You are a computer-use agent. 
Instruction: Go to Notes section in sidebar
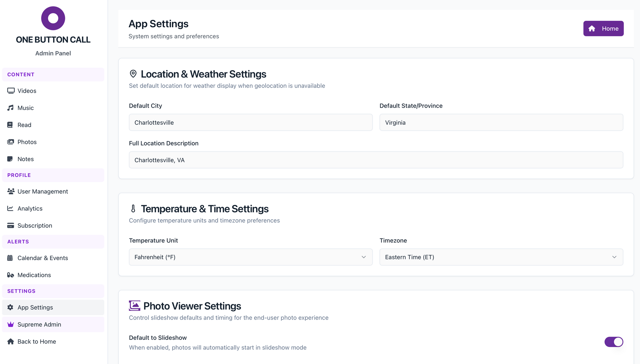tap(26, 159)
